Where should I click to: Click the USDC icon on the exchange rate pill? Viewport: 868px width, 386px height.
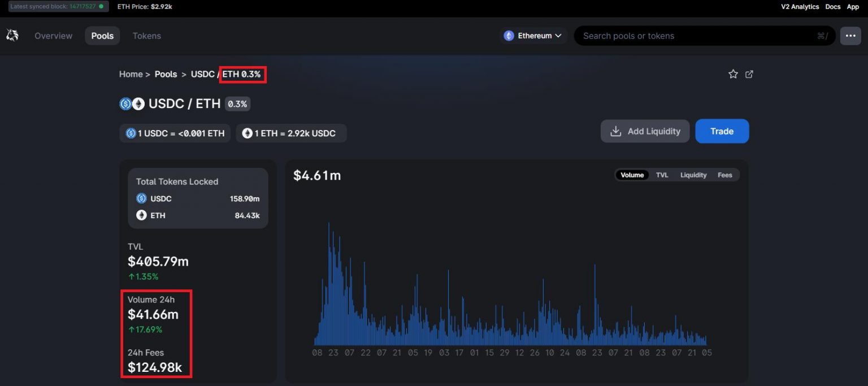131,133
